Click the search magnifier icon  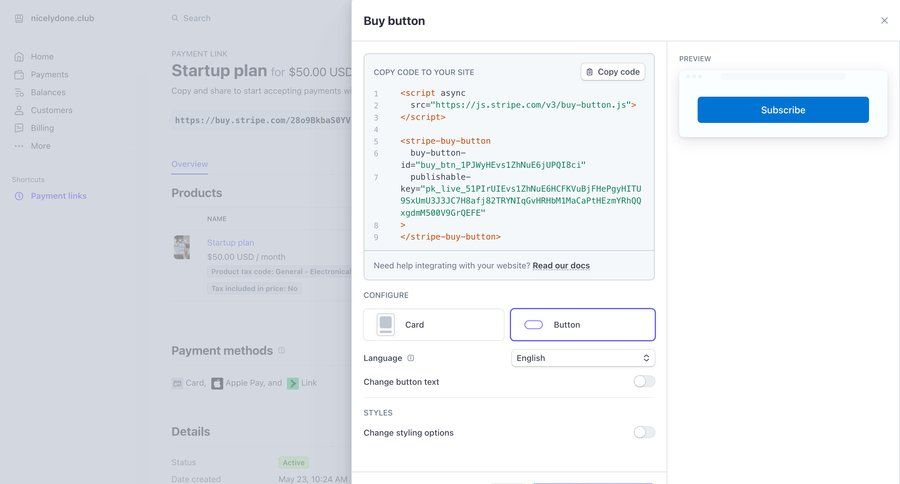175,18
